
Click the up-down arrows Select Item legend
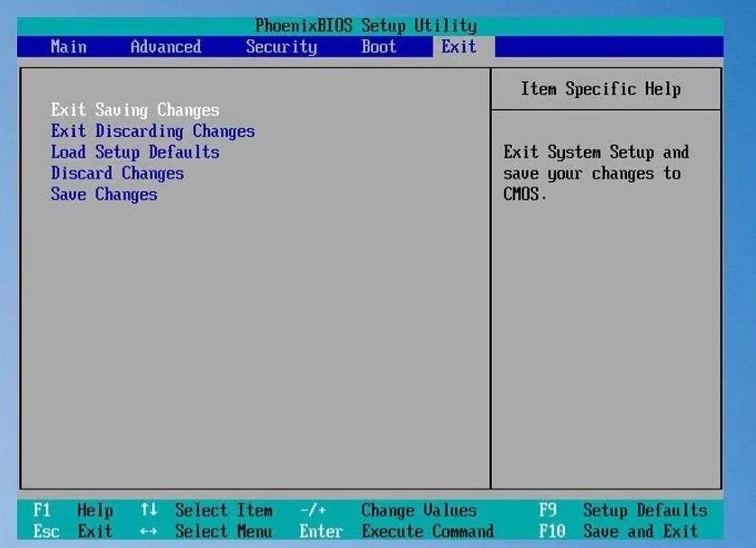tap(207, 510)
